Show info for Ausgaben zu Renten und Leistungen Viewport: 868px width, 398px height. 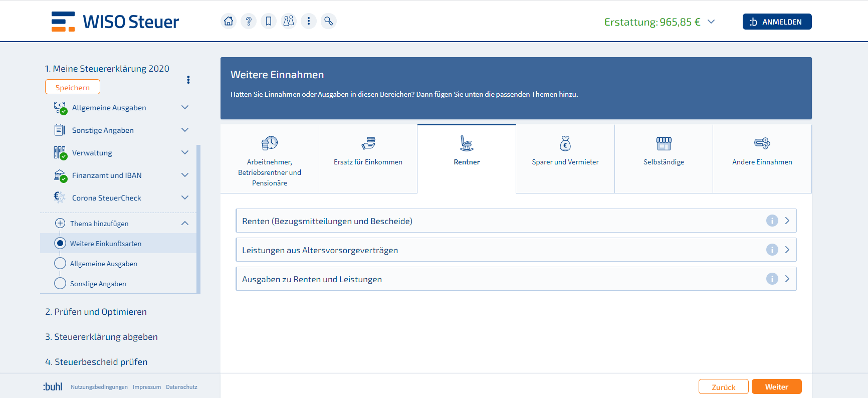coord(772,279)
